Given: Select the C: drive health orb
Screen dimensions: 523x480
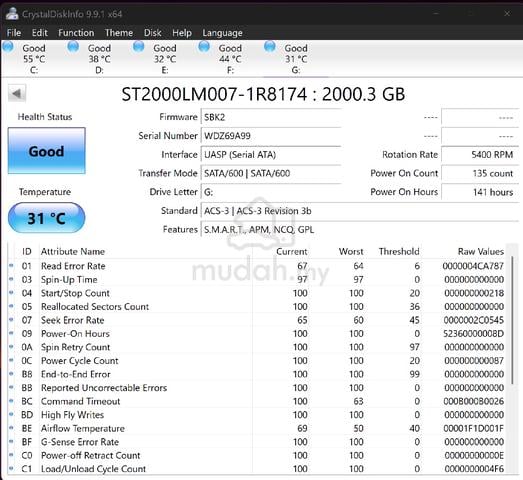Looking at the screenshot, I should pyautogui.click(x=8, y=47).
